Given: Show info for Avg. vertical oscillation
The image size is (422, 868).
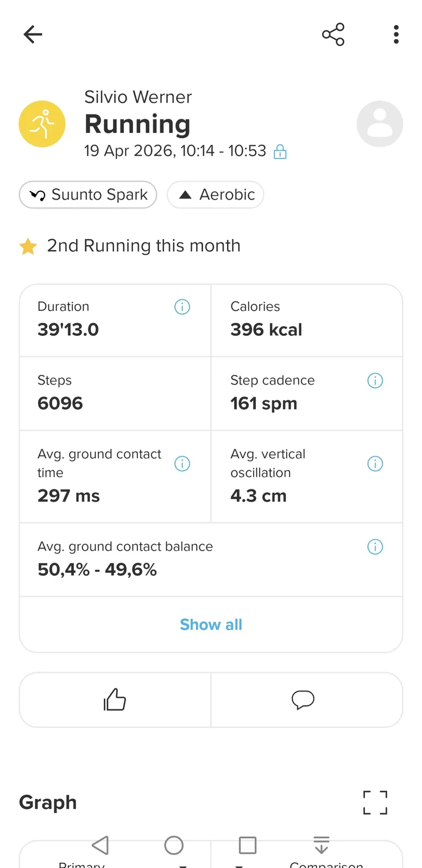Looking at the screenshot, I should coord(375,464).
